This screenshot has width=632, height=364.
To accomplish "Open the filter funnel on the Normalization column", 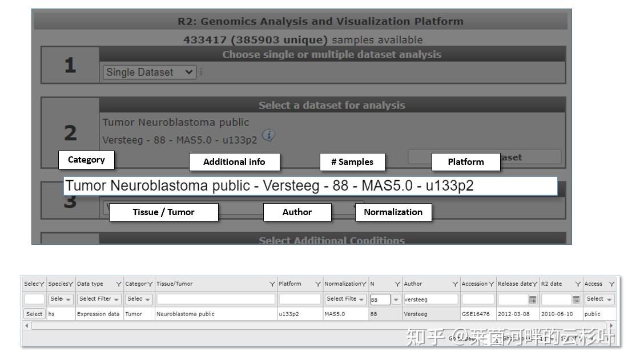I will coord(364,284).
